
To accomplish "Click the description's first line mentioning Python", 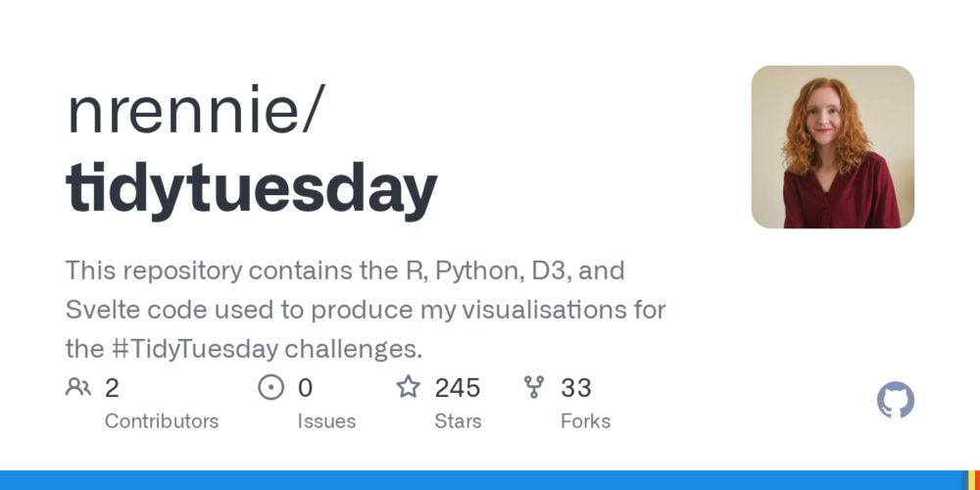I will point(345,270).
